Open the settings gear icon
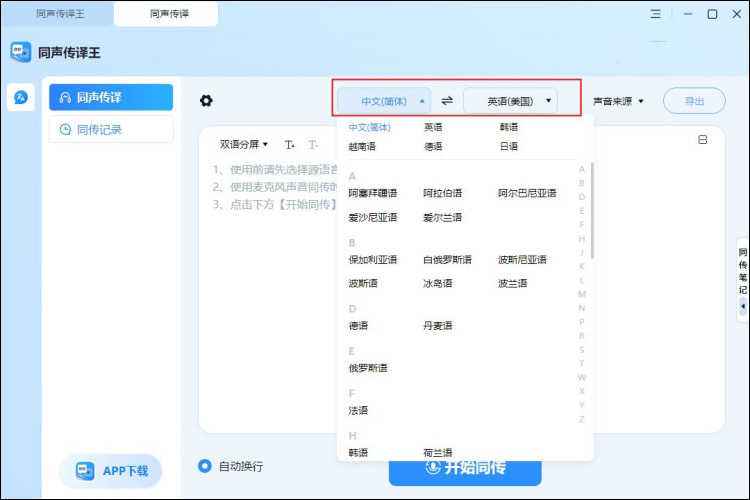 click(x=206, y=101)
